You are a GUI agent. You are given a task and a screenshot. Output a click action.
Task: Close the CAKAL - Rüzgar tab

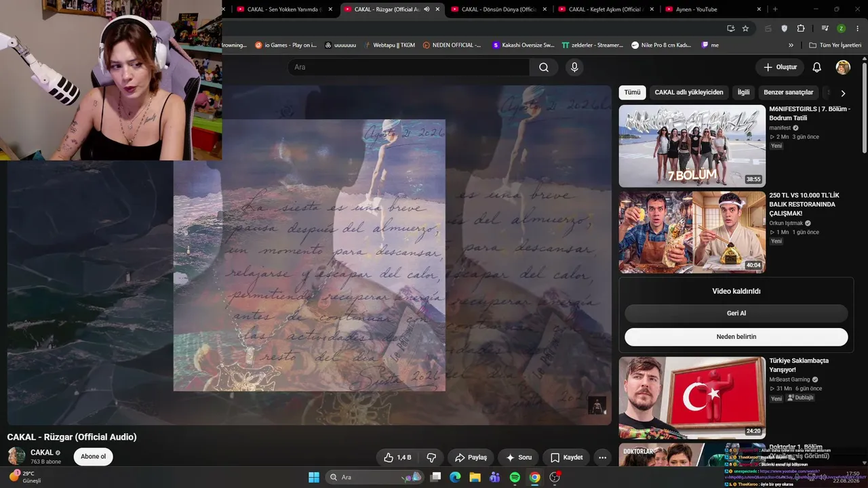click(437, 9)
